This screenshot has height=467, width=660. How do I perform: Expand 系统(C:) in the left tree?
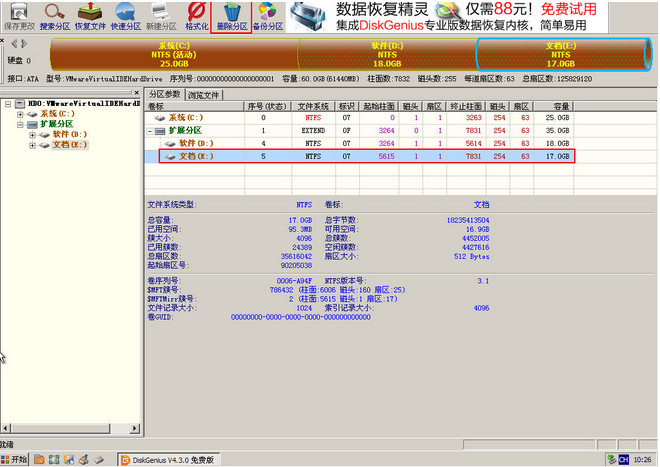[x=20, y=114]
